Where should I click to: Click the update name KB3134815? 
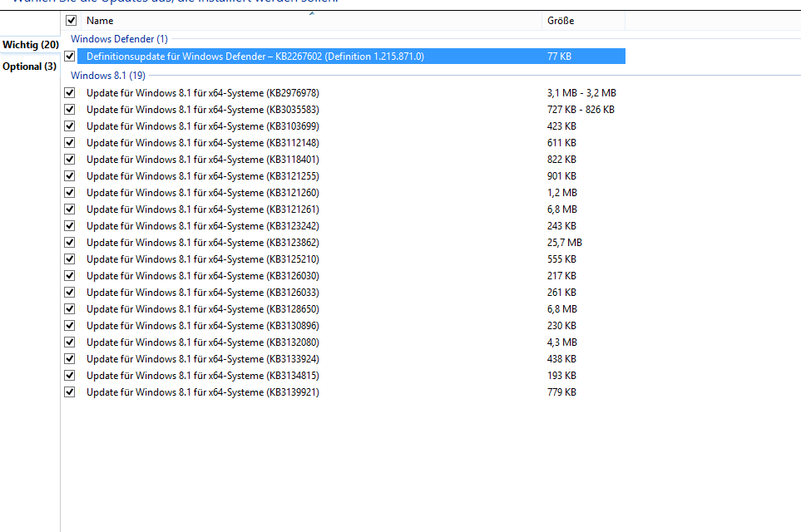click(203, 375)
